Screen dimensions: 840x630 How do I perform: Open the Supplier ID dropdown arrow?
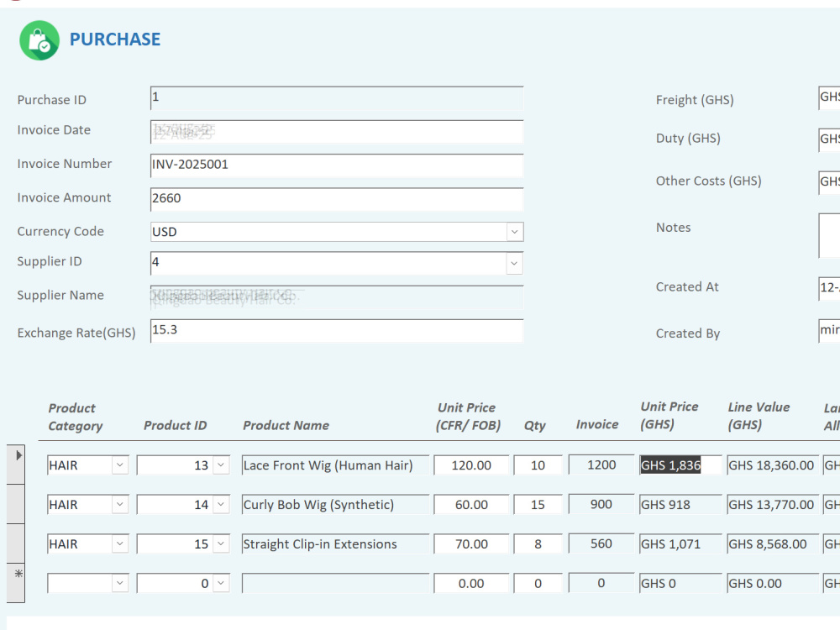514,263
